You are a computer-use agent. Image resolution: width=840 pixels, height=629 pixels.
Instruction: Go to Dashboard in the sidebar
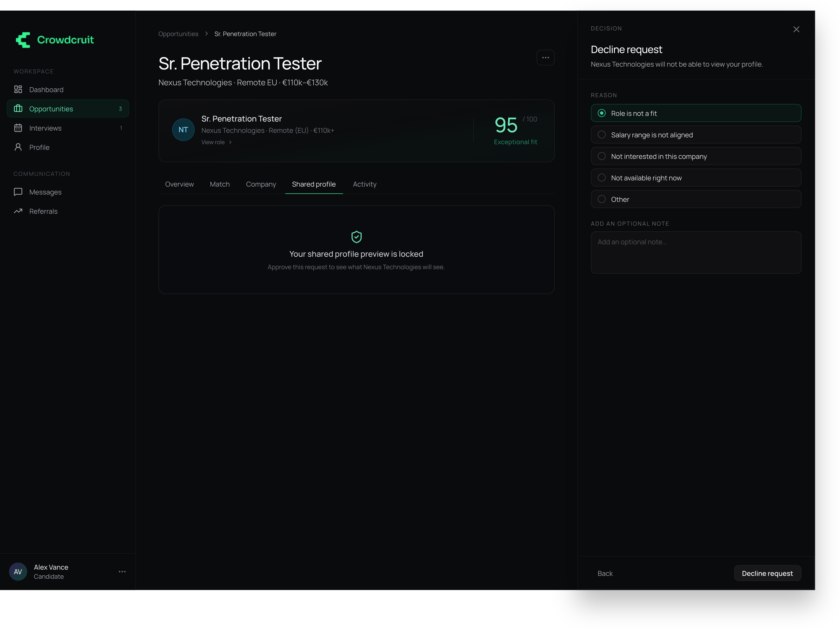(68, 90)
